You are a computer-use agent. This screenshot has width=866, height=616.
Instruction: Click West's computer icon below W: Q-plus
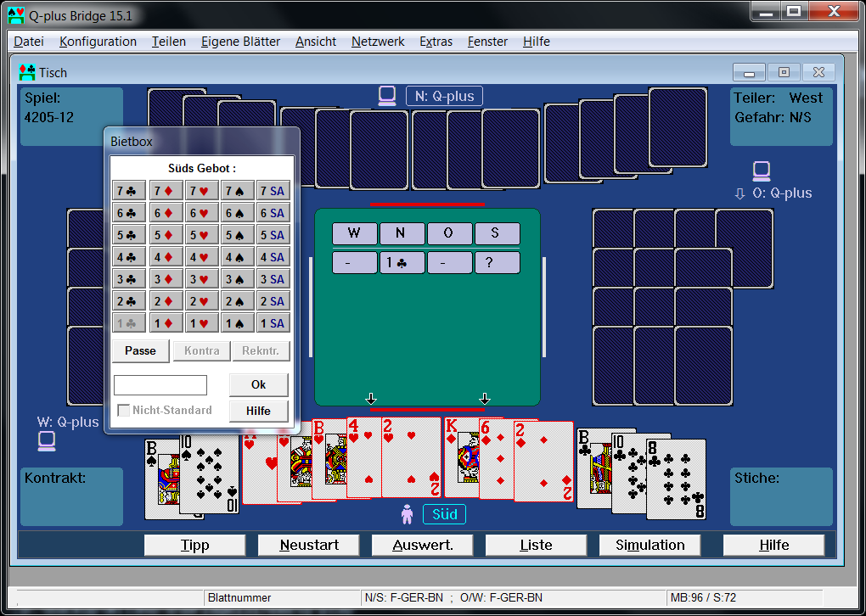coord(47,441)
